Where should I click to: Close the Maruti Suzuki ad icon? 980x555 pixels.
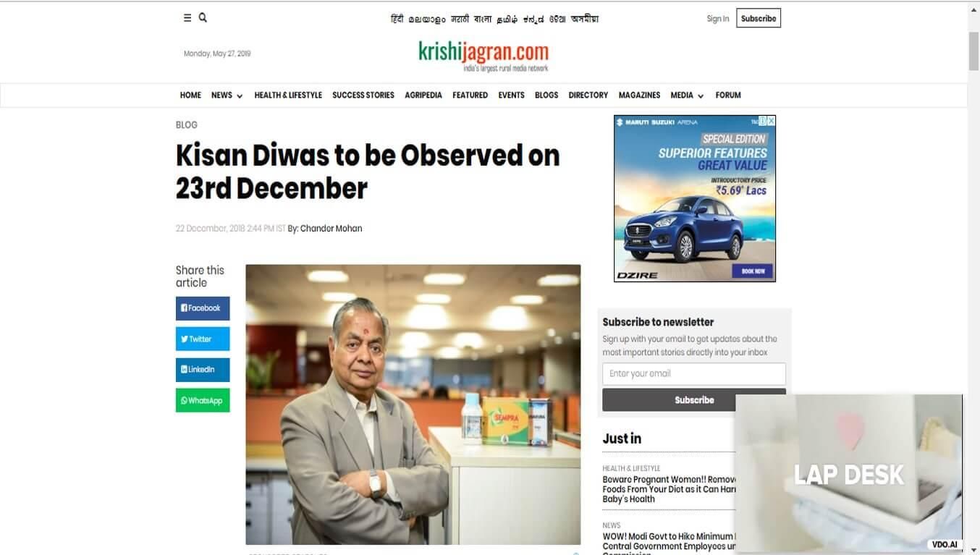pyautogui.click(x=772, y=121)
